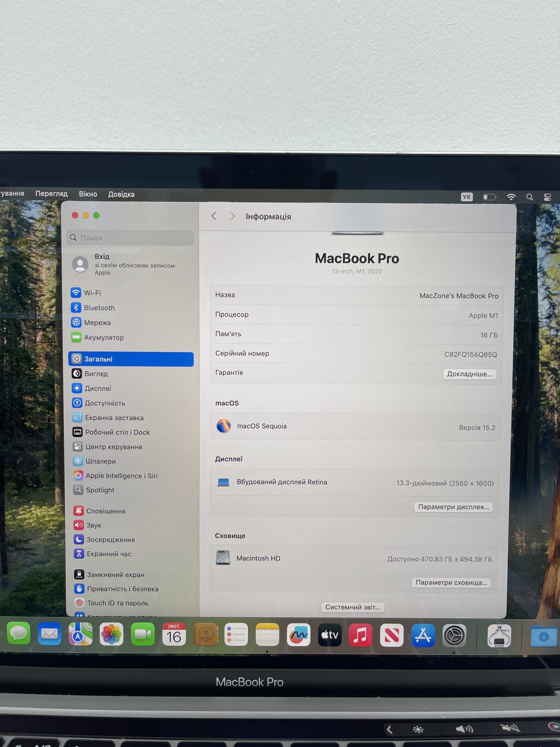Open battery status in menu bar
The height and width of the screenshot is (747, 560).
click(x=489, y=197)
